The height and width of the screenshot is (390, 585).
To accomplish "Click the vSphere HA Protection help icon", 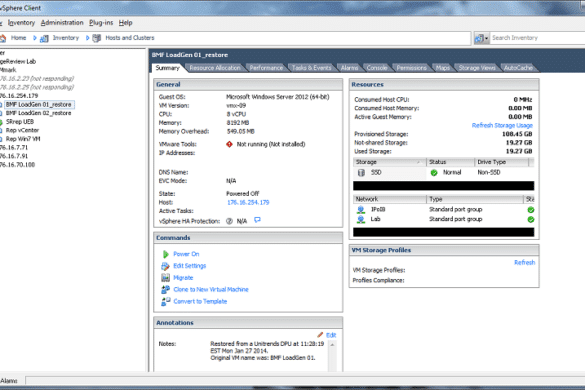I will (229, 221).
